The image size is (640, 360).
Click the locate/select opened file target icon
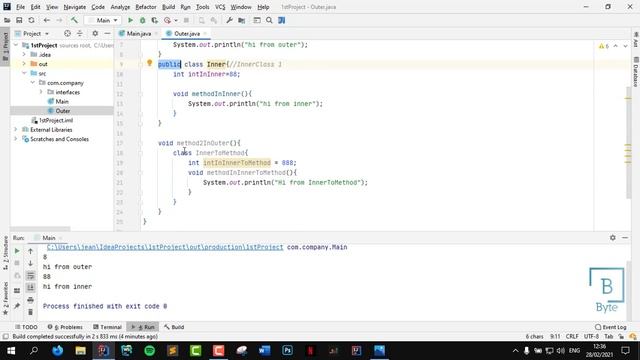tap(67, 33)
